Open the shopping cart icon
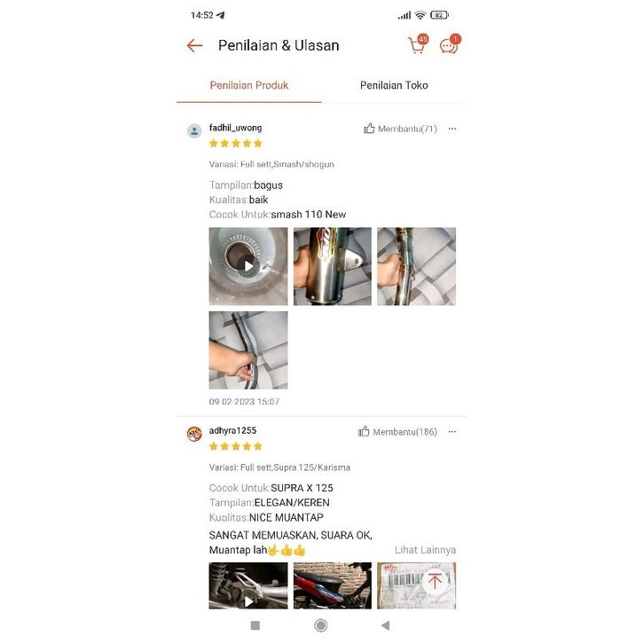 pos(417,44)
